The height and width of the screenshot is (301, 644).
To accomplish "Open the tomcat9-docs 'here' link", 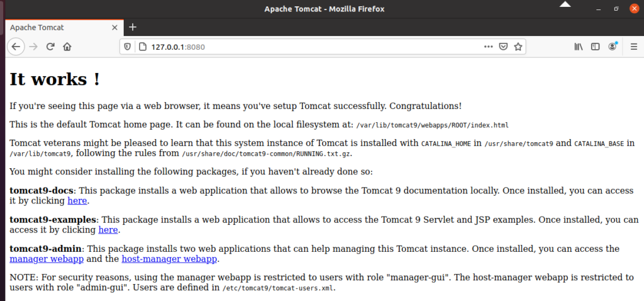I will coord(77,201).
